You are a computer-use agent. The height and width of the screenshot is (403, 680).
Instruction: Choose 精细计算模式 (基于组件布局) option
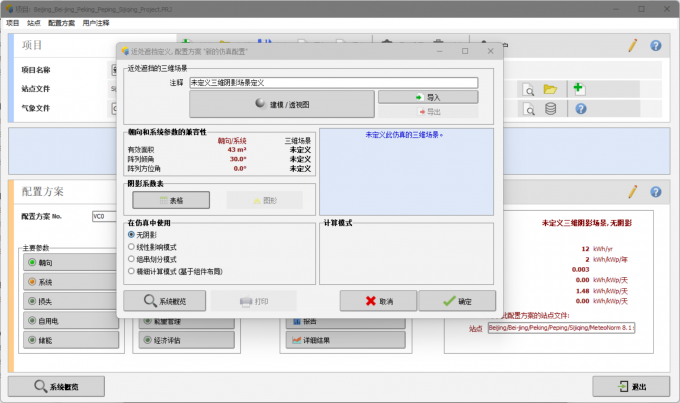[131, 270]
